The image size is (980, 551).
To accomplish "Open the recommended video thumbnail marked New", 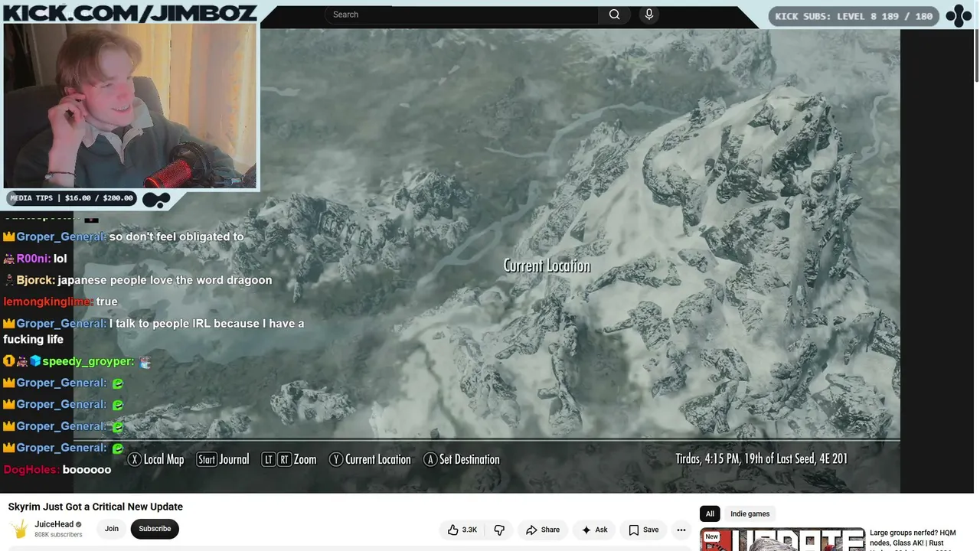I will pos(782,540).
